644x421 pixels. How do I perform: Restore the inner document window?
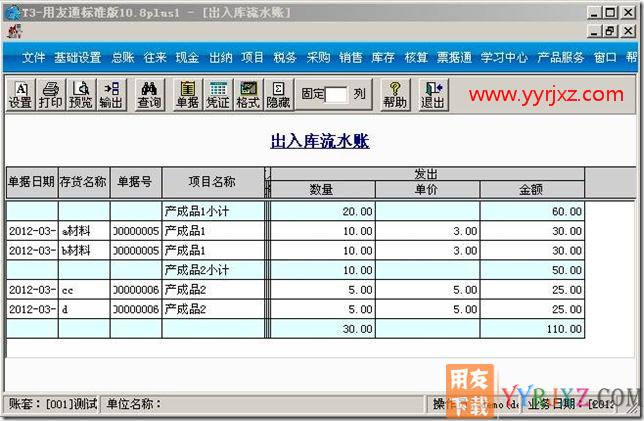(611, 31)
